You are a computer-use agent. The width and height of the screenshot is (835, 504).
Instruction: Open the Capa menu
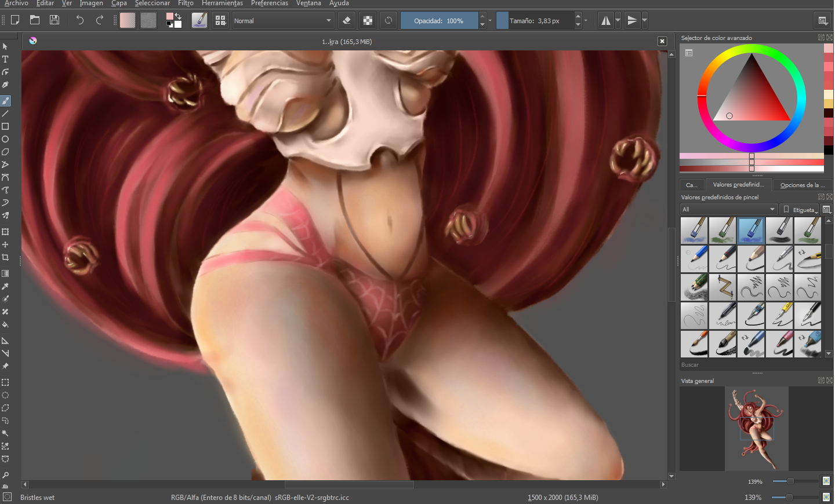coord(119,3)
